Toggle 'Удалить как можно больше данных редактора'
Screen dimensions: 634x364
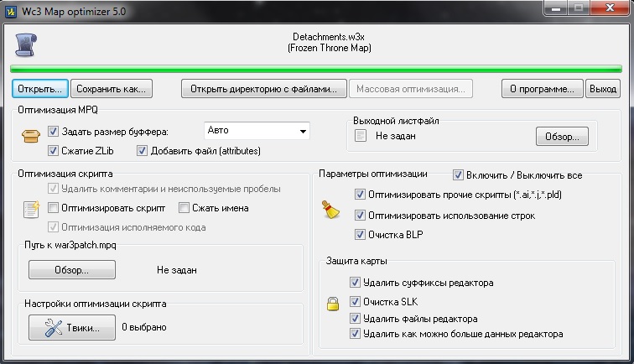(x=355, y=334)
